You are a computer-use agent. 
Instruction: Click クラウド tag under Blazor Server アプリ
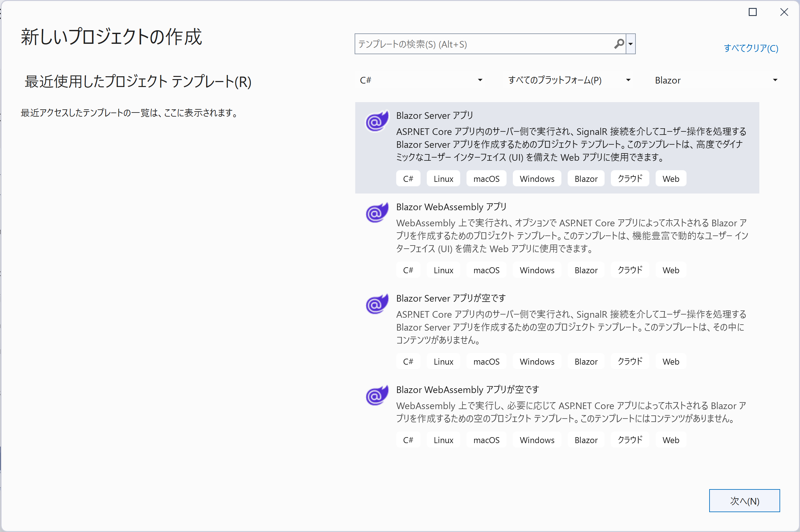click(x=630, y=178)
